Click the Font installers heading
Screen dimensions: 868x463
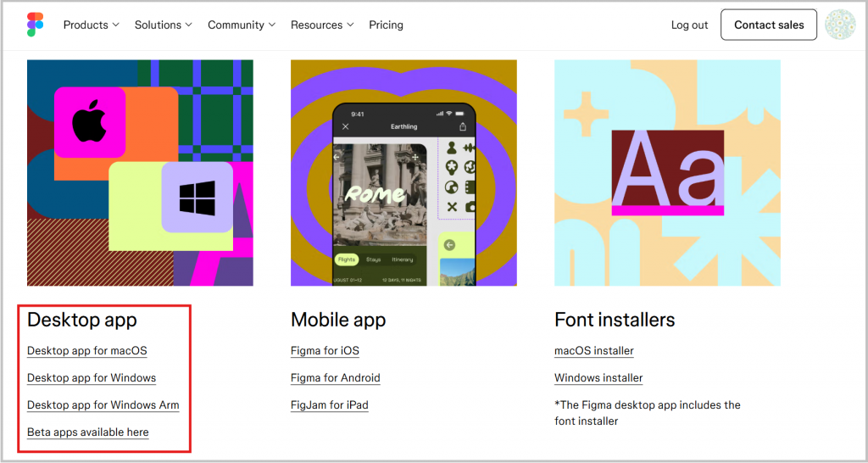615,320
